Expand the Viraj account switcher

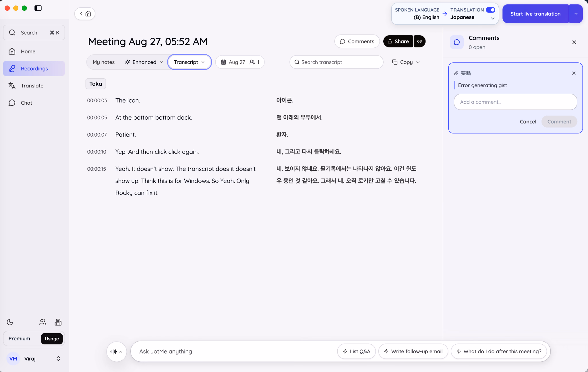(58, 358)
